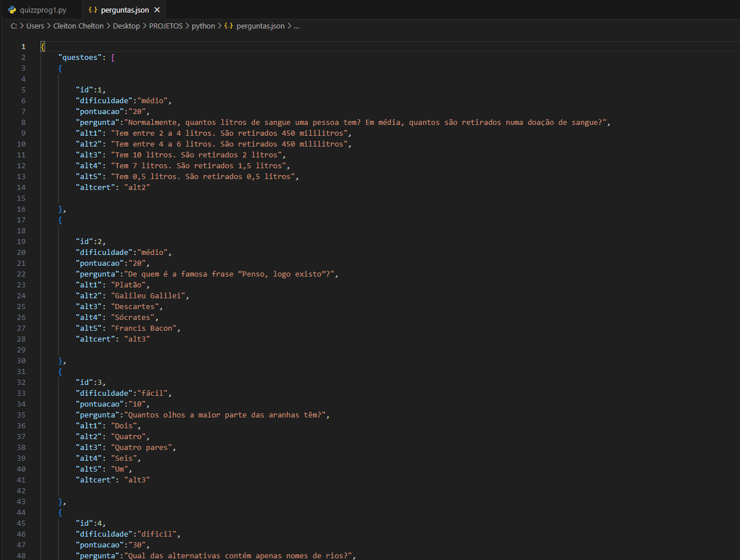Click line number 16 in the gutter
This screenshot has height=560, width=740.
21,209
